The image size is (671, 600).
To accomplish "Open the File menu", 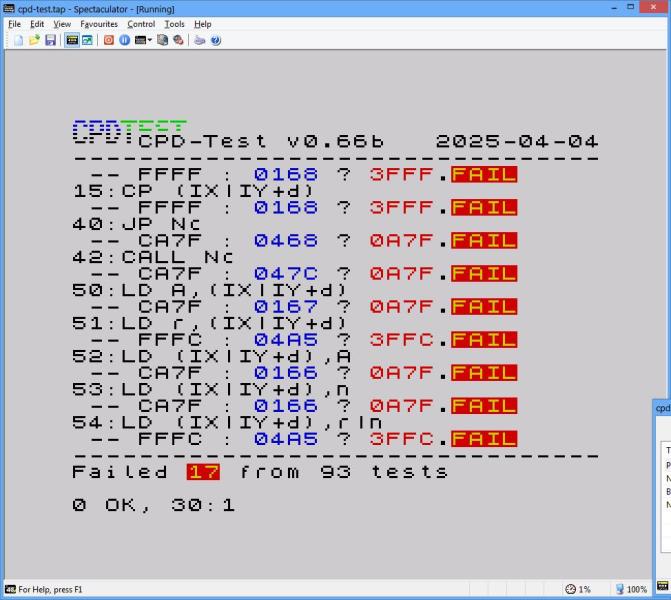I will coord(14,24).
